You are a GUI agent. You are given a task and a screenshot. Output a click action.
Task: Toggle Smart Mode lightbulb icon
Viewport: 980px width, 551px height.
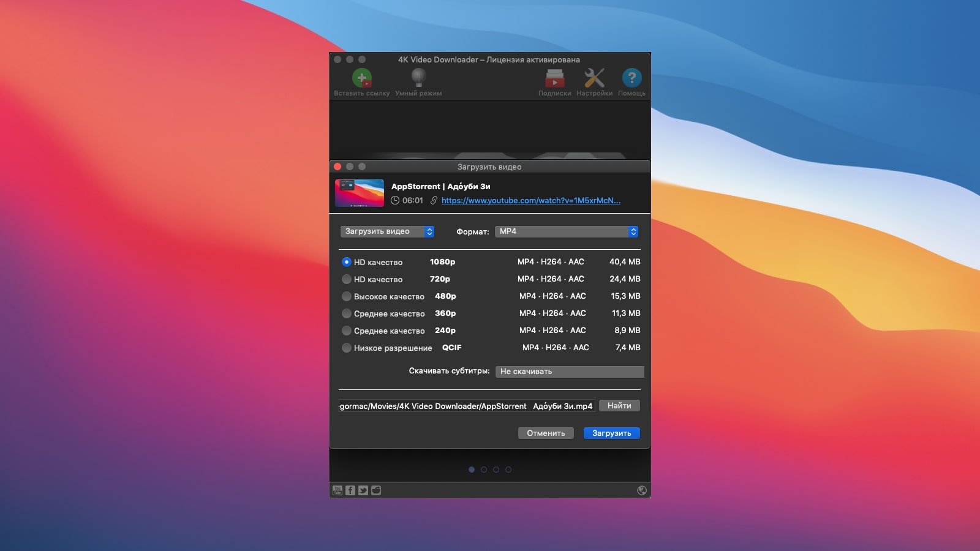[x=418, y=78]
